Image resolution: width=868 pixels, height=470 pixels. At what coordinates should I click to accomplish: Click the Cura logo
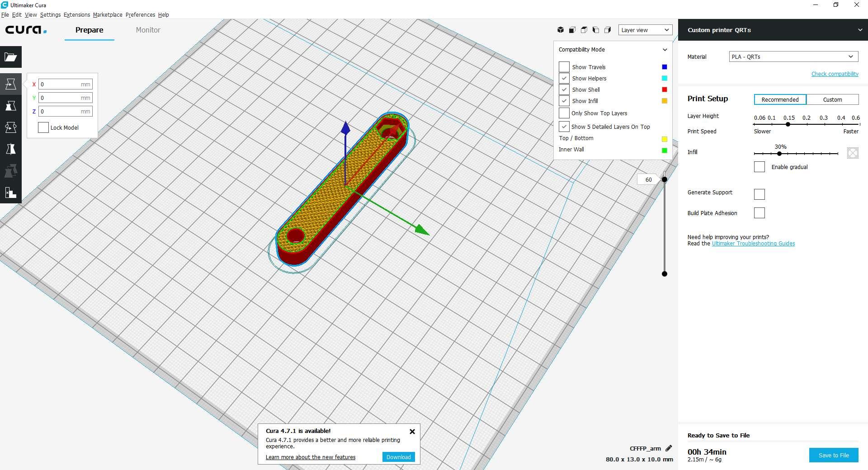coord(26,30)
